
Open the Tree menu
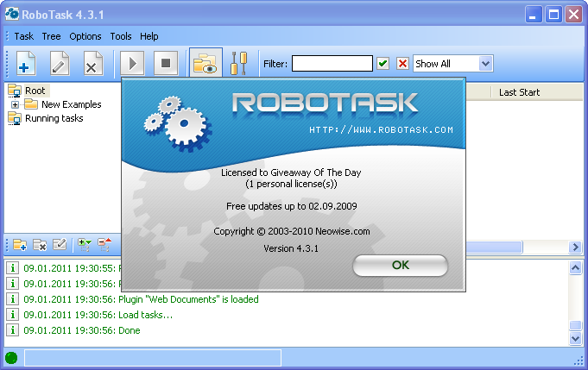[x=52, y=36]
